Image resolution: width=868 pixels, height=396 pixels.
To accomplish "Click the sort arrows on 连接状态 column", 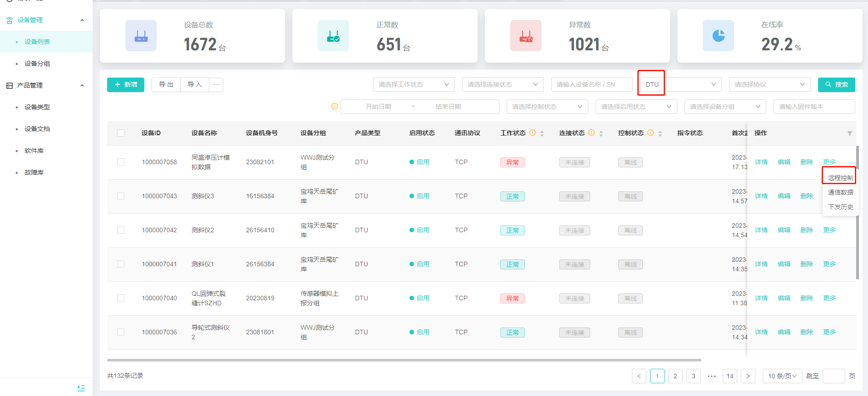I will 601,133.
